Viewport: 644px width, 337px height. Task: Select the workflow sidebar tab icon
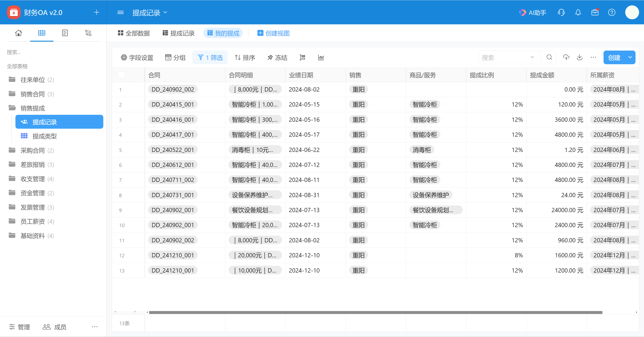(x=88, y=33)
